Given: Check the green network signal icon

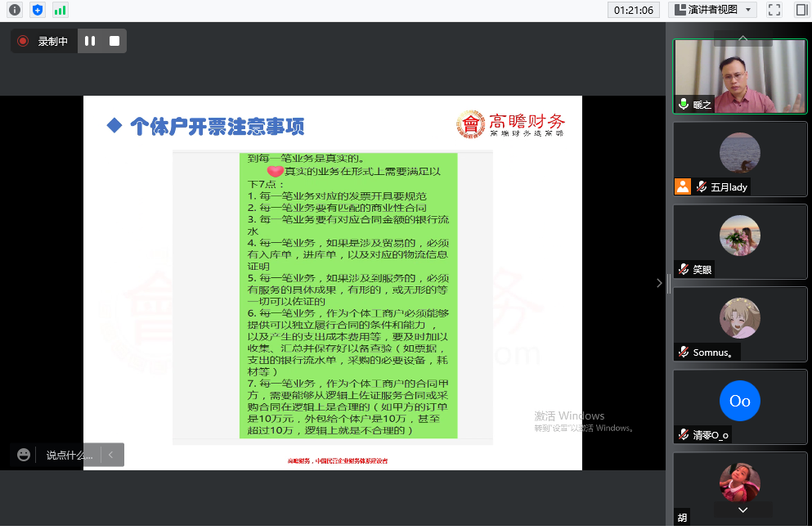Looking at the screenshot, I should (x=60, y=10).
